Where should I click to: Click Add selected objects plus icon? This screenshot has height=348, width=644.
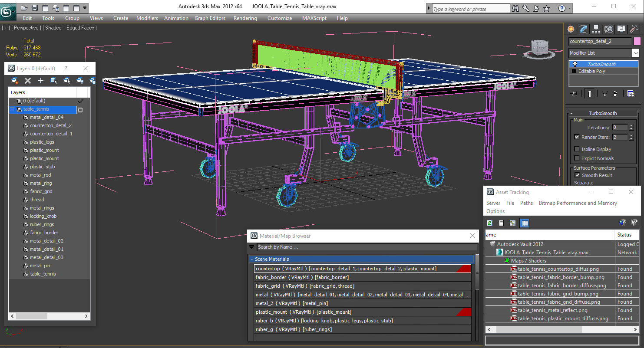(x=41, y=81)
